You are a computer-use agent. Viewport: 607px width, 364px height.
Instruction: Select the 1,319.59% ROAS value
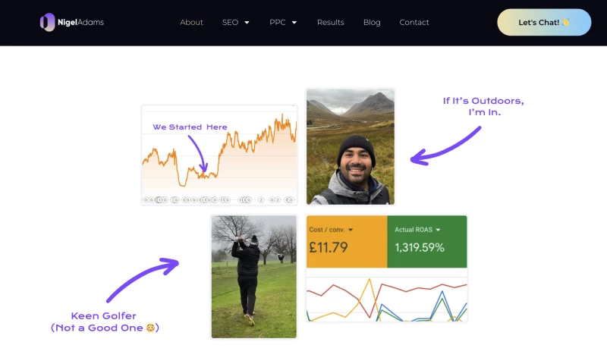(x=420, y=247)
